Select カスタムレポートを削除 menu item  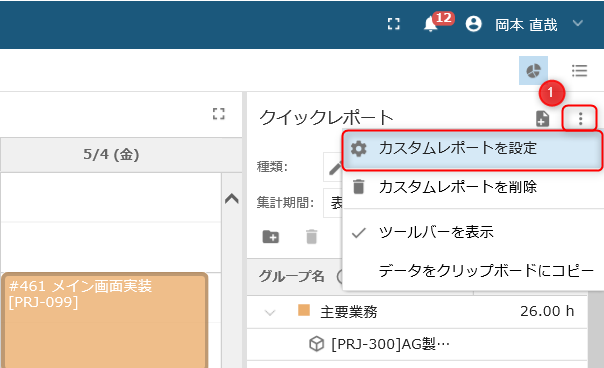pos(473,188)
